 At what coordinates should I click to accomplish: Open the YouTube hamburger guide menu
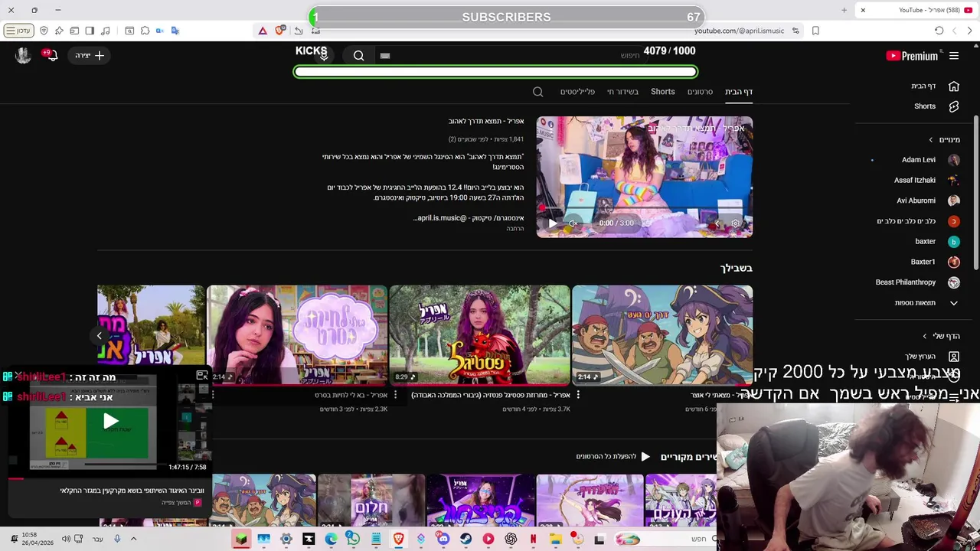click(x=954, y=56)
